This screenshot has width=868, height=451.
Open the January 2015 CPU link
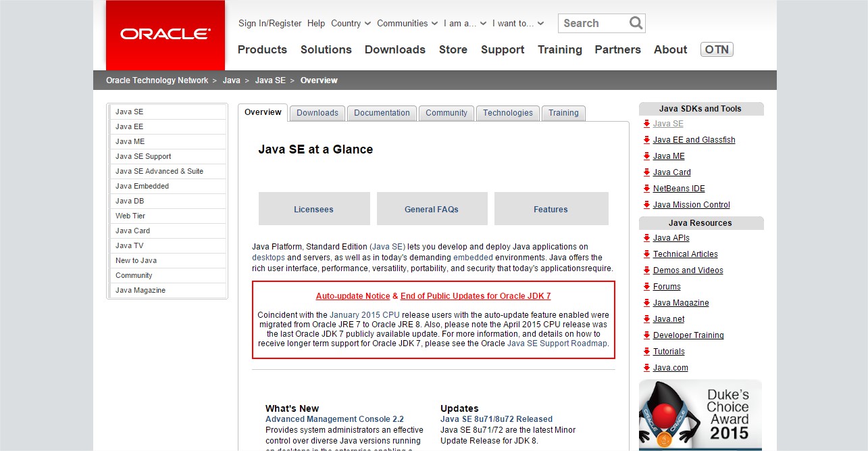click(364, 315)
